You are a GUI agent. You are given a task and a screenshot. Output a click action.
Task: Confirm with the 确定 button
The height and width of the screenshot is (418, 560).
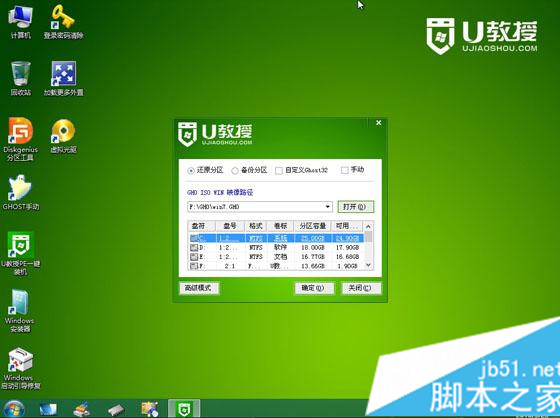[314, 288]
